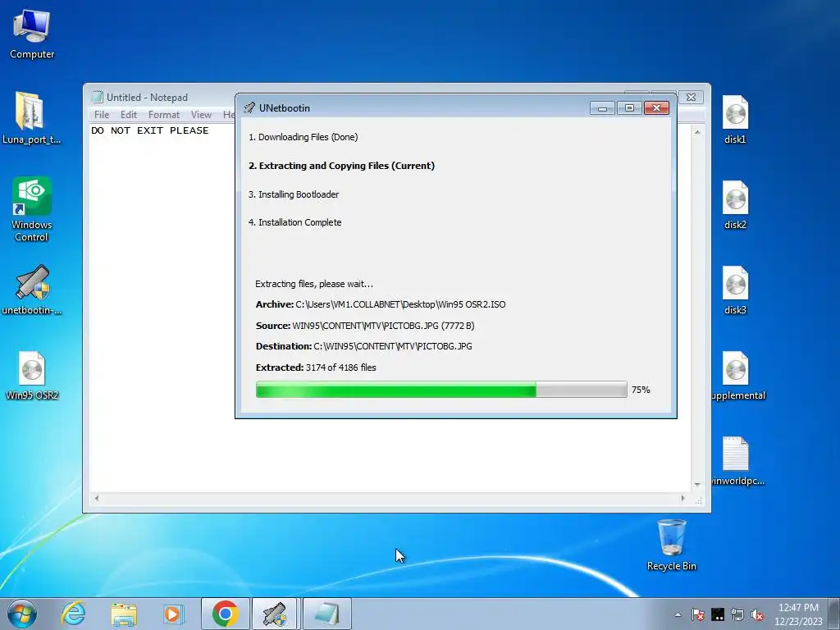Close the Notepad window
840x630 pixels.
click(x=691, y=97)
